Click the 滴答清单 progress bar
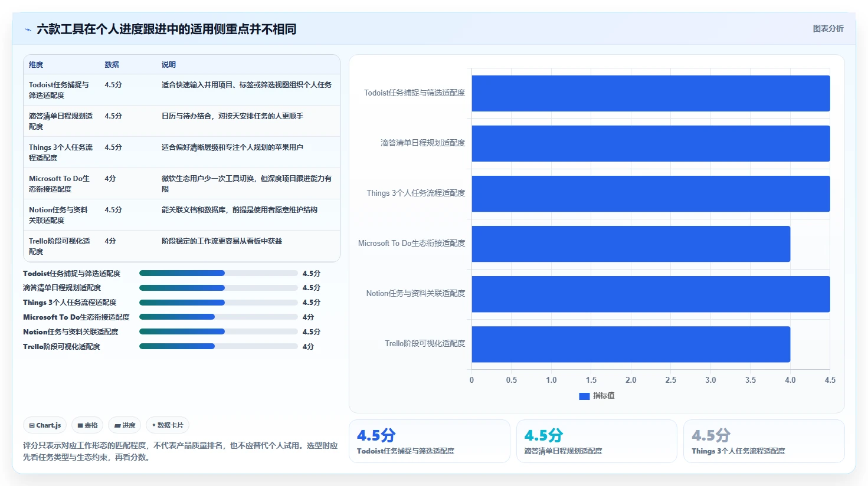The image size is (868, 486). (x=218, y=288)
